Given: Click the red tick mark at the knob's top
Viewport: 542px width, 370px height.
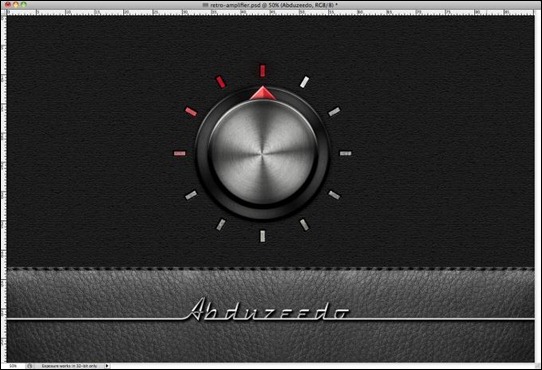Looking at the screenshot, I should [x=262, y=70].
